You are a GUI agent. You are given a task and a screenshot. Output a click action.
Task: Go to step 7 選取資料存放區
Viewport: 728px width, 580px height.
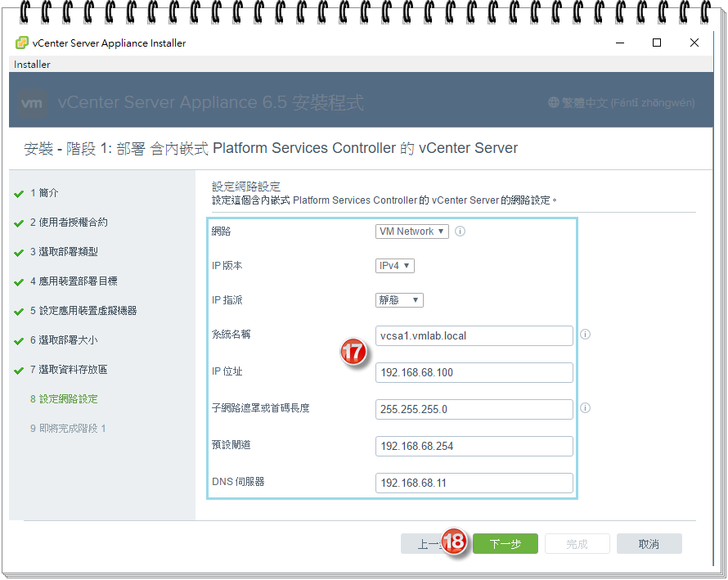click(69, 370)
